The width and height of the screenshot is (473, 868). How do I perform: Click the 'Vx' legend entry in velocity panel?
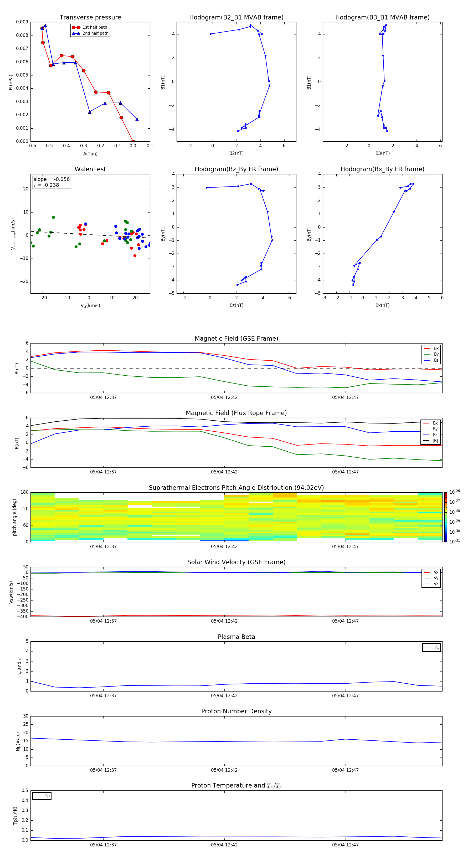pos(431,572)
